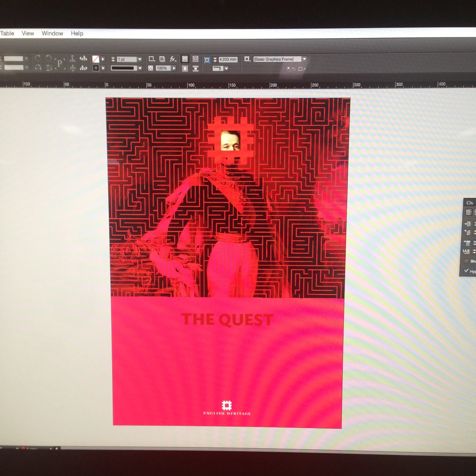Viewport: 476px width, 476px height.
Task: Click the 4.233 mm field
Action: click(x=228, y=60)
